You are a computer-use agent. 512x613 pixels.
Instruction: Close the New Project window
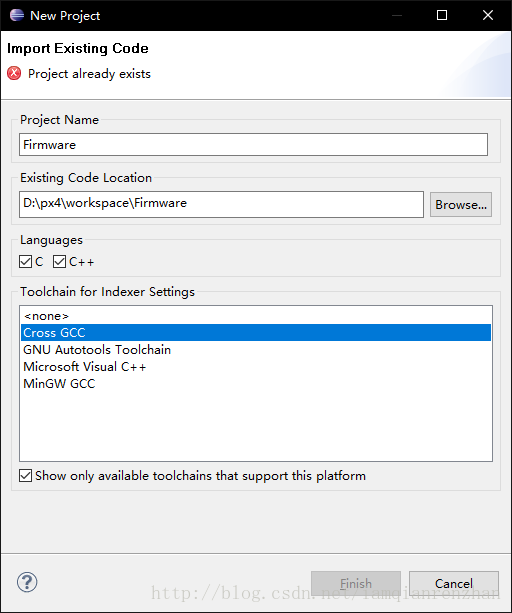point(488,15)
